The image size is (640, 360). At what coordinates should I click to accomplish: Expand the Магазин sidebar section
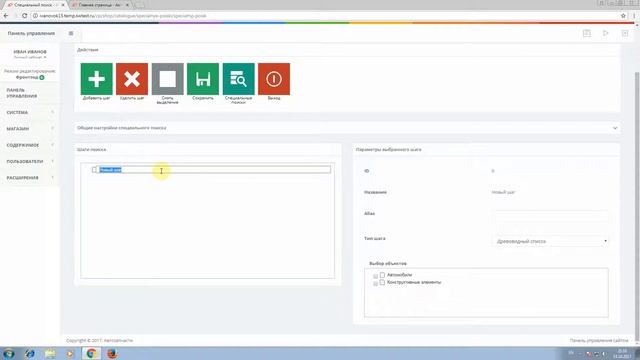point(29,129)
